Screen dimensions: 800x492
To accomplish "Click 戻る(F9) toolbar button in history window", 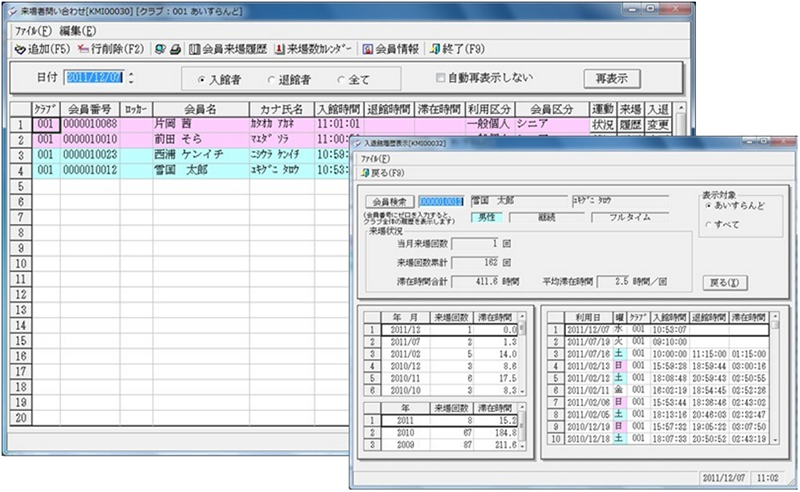I will 382,173.
